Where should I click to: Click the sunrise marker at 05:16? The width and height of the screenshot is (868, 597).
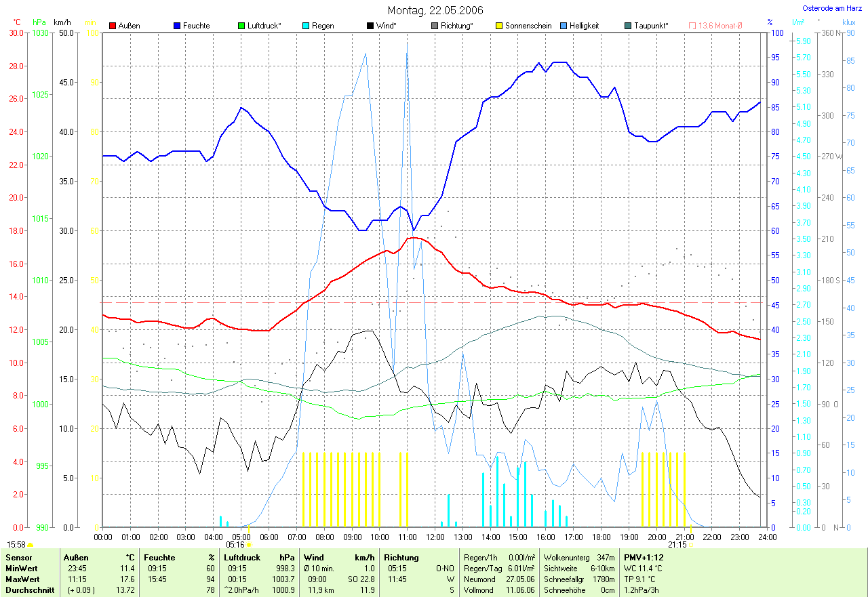click(248, 544)
